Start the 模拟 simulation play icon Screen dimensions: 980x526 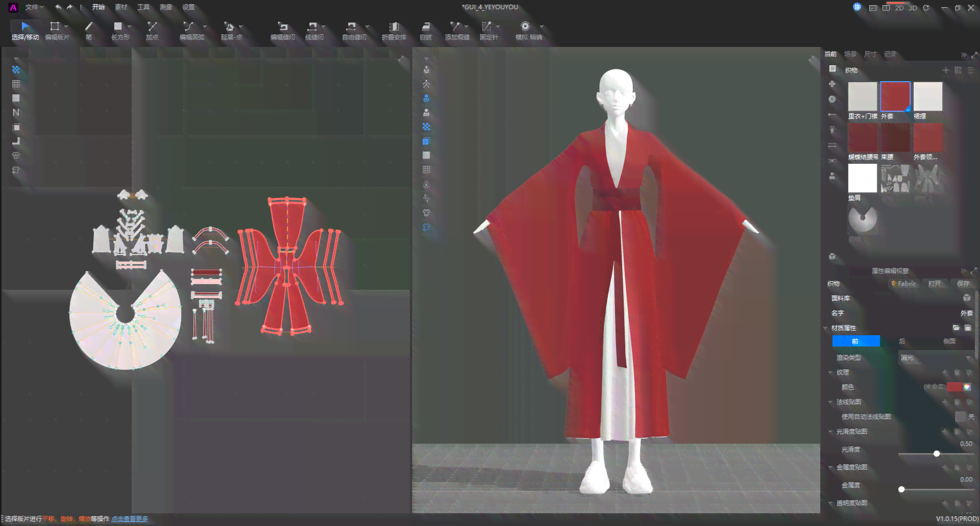525,26
